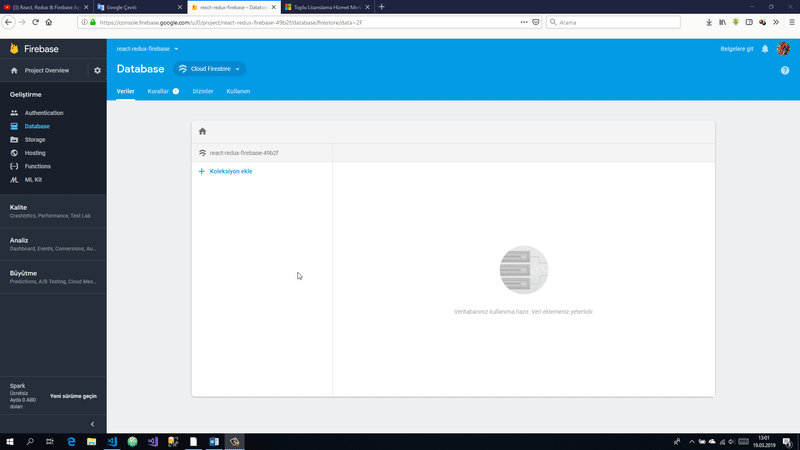This screenshot has width=800, height=450.
Task: Click Koleksiyon ekle link
Action: click(231, 171)
